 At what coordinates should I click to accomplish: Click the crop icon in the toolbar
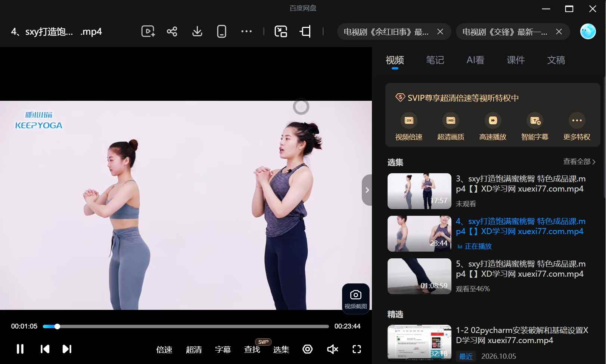point(305,32)
